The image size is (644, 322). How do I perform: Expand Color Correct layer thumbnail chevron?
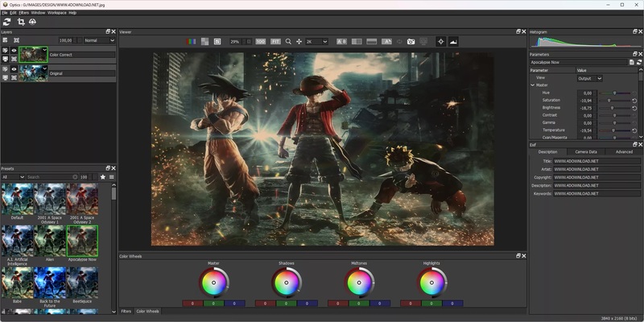tap(45, 49)
